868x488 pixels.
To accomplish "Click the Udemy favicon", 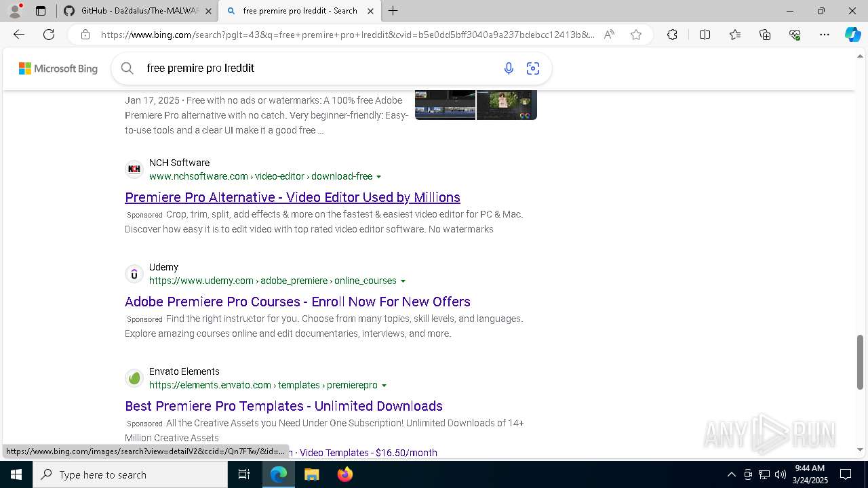I will [134, 274].
